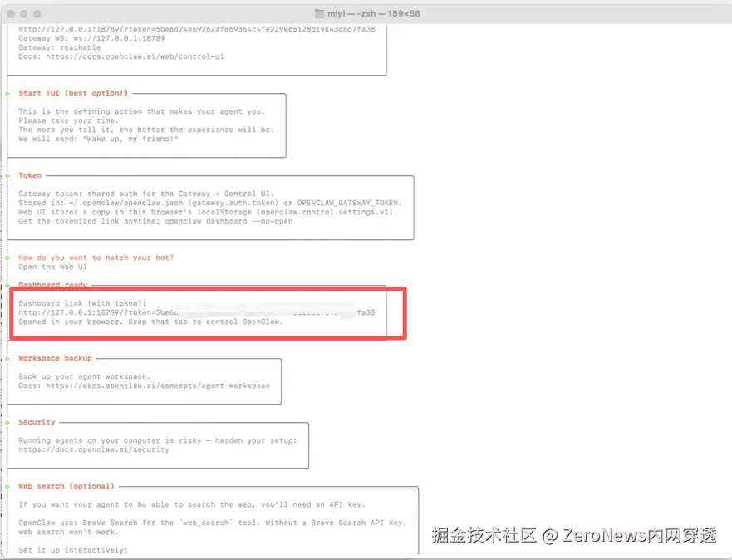
Task: Click the "This is the defining action" line
Action: pos(142,111)
